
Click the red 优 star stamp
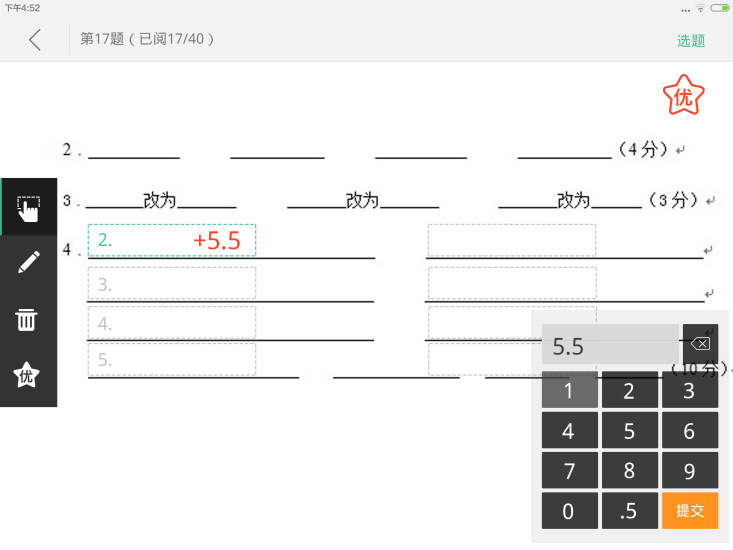pos(683,96)
